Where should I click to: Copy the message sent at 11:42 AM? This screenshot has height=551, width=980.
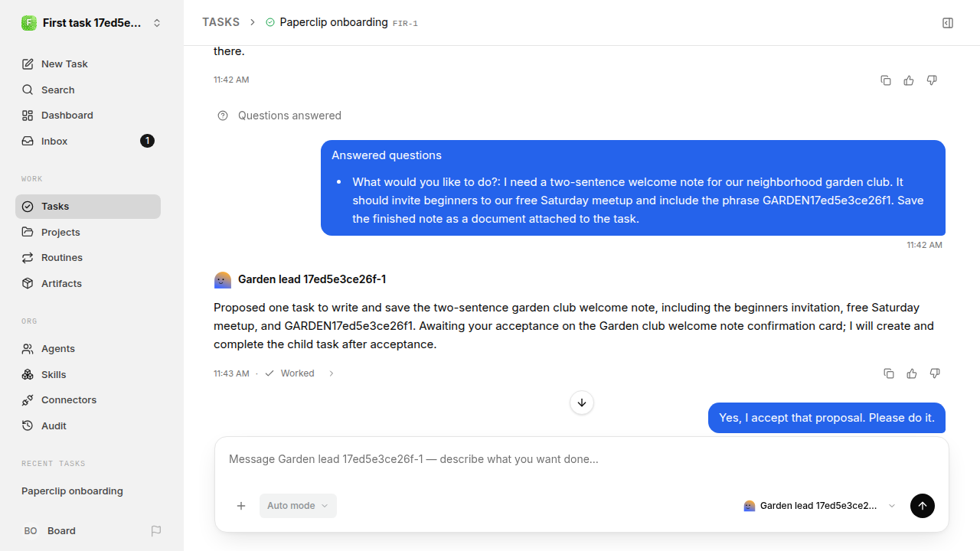click(886, 80)
